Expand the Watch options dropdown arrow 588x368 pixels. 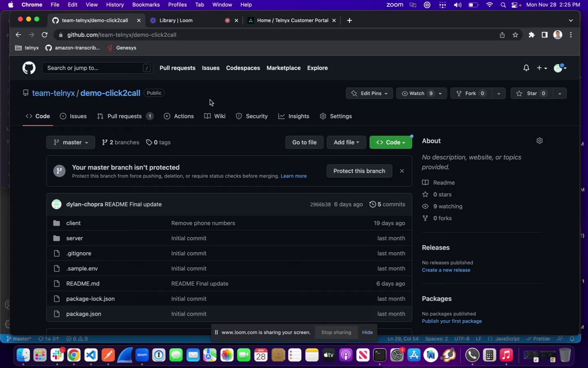(x=440, y=93)
